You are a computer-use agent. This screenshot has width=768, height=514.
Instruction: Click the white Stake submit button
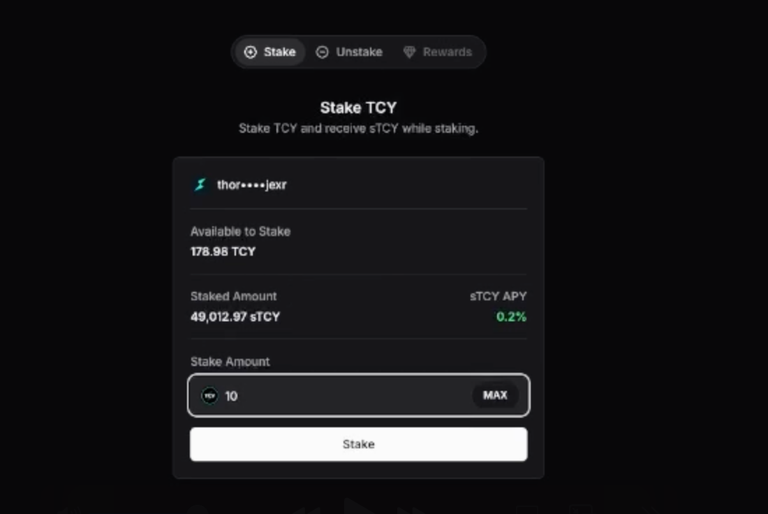[359, 444]
